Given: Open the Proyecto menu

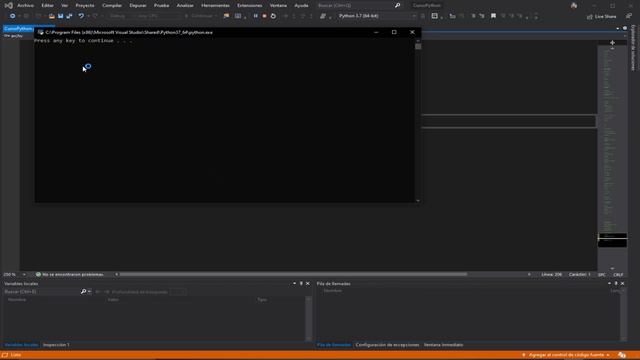Looking at the screenshot, I should (85, 5).
